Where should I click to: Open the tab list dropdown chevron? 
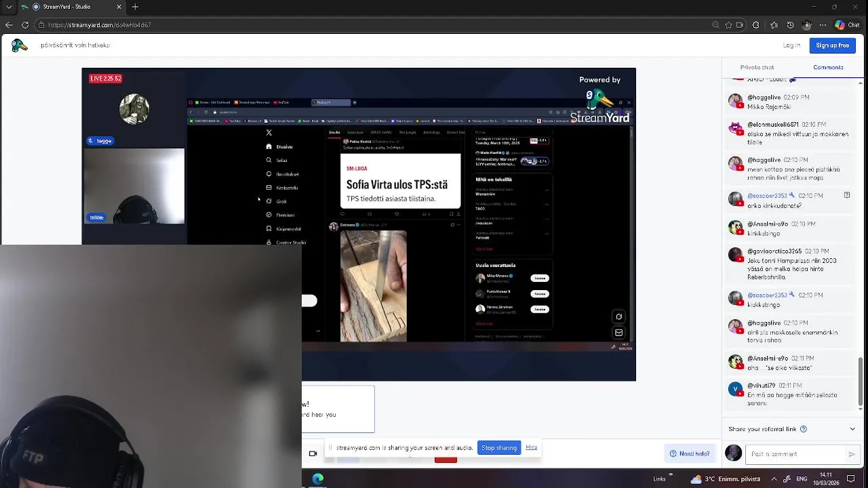click(9, 7)
